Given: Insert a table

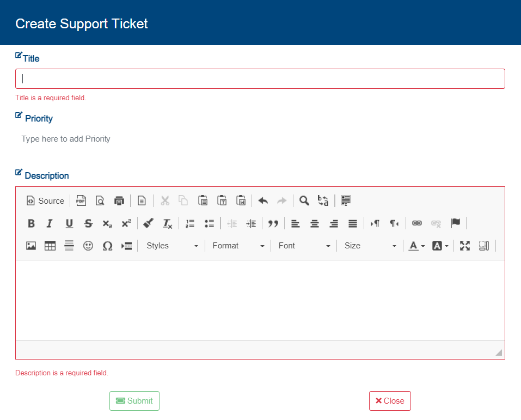Looking at the screenshot, I should click(50, 246).
